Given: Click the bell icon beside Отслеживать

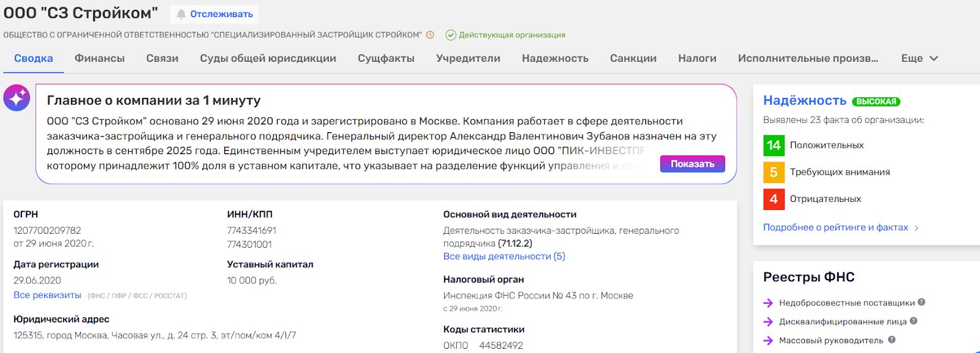Looking at the screenshot, I should point(181,14).
